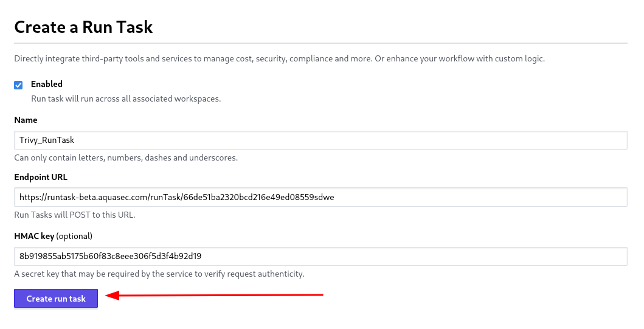Click the red arrow pointing at button
Image resolution: width=644 pixels, height=329 pixels.
point(214,296)
